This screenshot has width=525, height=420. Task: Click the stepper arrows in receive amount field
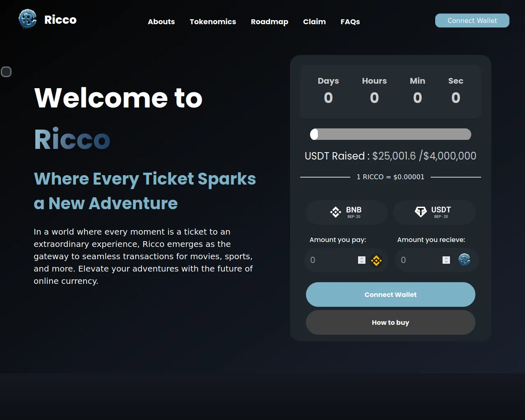coord(446,260)
